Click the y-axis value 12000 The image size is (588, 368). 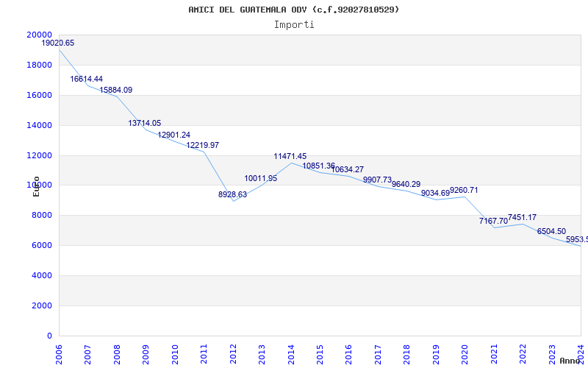[x=40, y=155]
